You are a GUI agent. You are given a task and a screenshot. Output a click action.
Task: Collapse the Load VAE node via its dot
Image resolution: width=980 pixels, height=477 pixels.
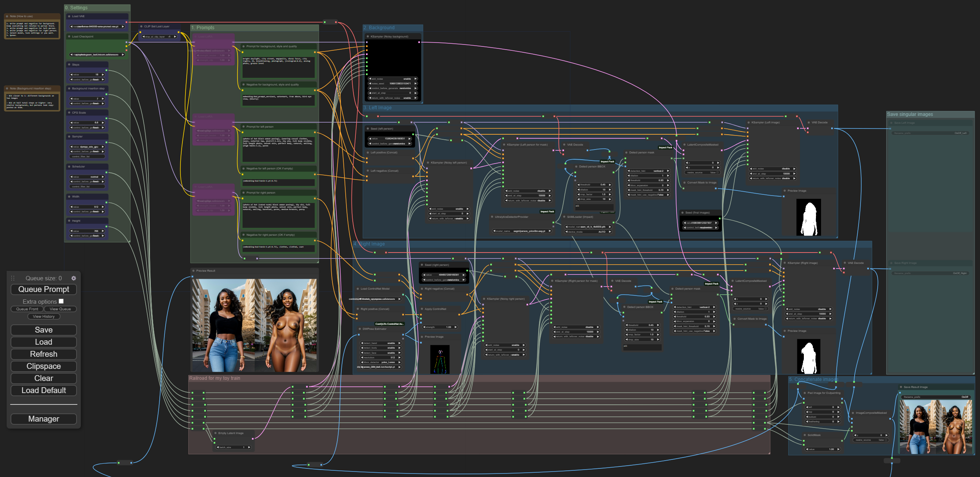click(x=69, y=16)
